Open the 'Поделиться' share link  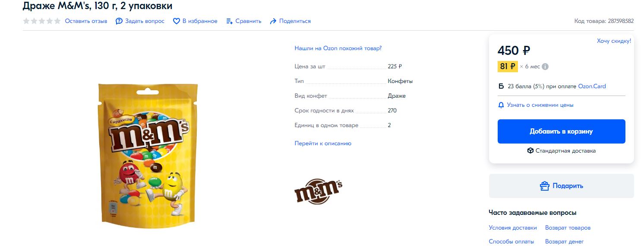click(x=295, y=21)
